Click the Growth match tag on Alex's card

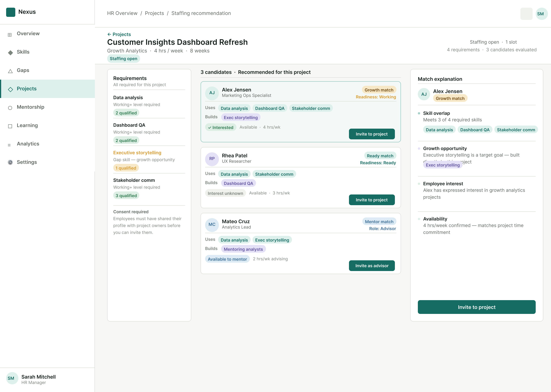click(x=379, y=90)
